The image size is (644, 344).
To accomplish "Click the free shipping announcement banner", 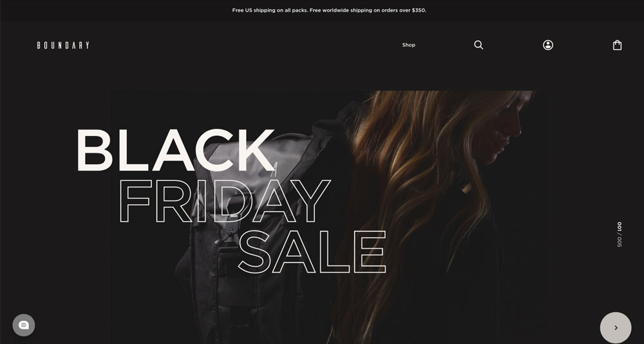I will point(329,10).
